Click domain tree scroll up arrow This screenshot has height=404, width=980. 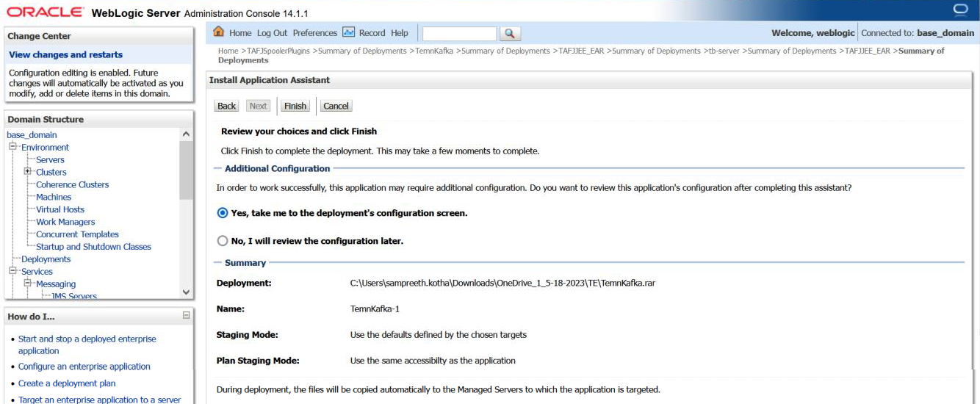(x=186, y=134)
